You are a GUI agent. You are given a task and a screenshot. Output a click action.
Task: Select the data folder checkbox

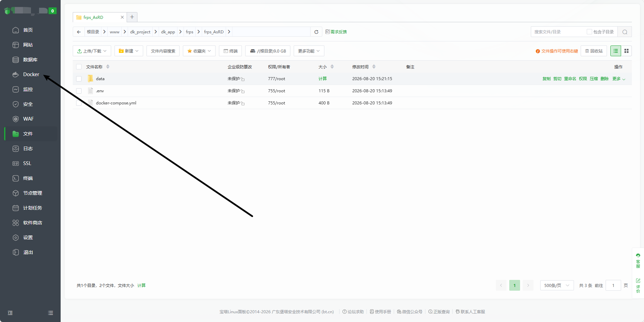click(79, 79)
